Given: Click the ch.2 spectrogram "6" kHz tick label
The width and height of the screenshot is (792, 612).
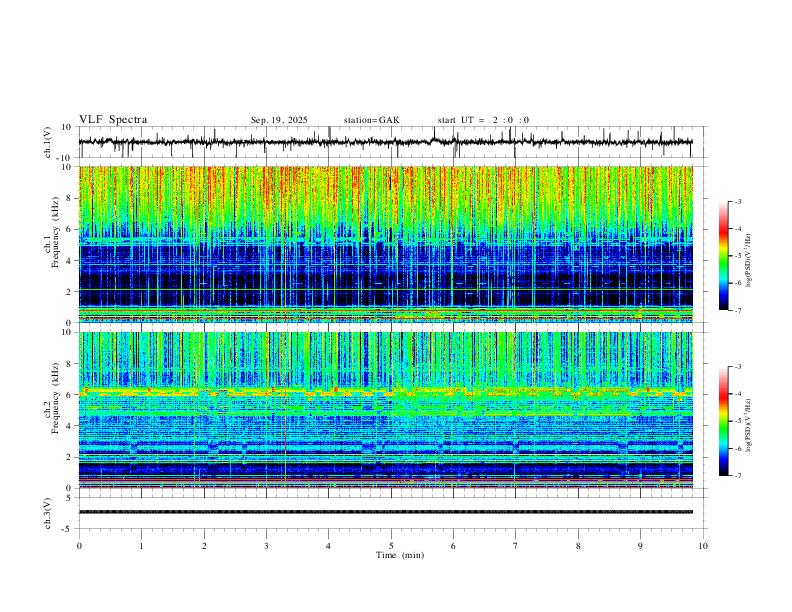Looking at the screenshot, I should tap(69, 395).
